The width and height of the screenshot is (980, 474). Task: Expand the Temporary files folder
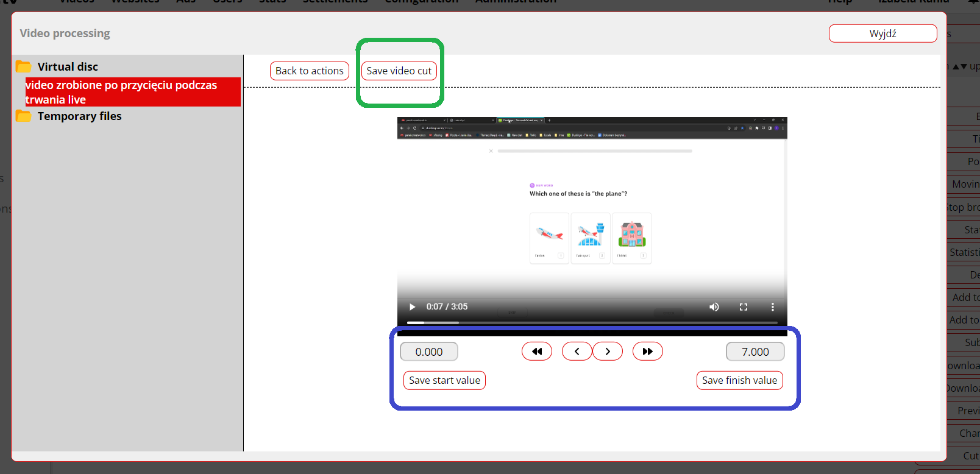point(79,116)
